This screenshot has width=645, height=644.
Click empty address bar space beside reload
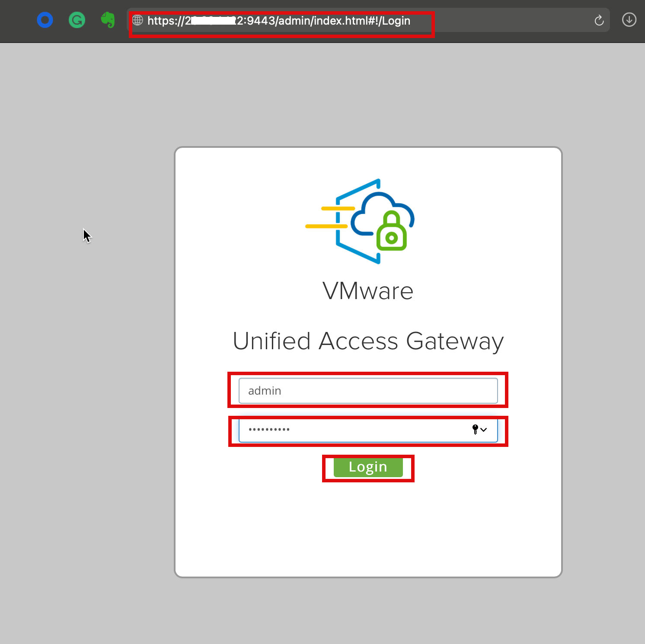point(510,20)
